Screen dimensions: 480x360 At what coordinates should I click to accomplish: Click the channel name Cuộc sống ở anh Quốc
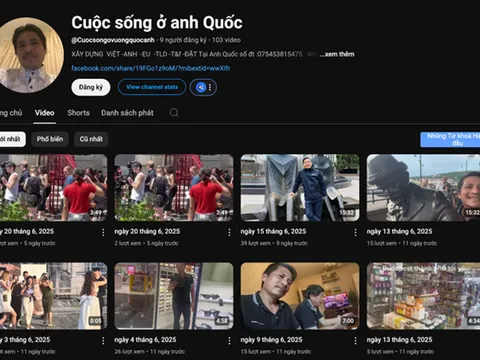click(157, 23)
